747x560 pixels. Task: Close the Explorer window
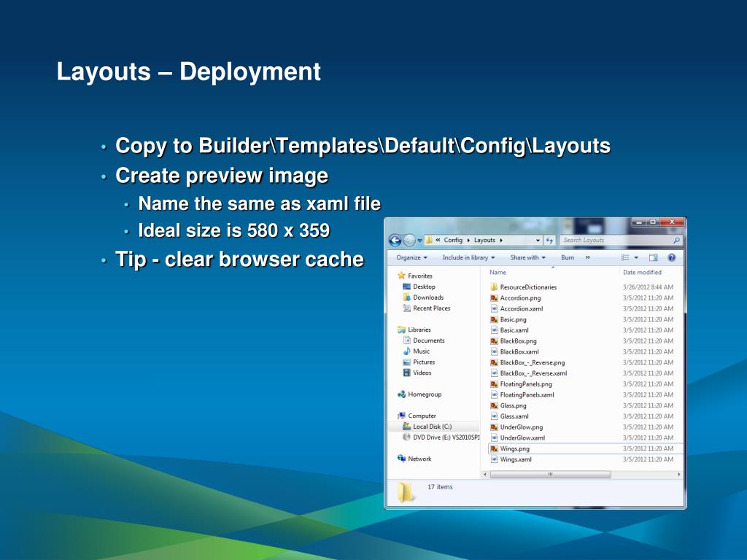(x=672, y=222)
